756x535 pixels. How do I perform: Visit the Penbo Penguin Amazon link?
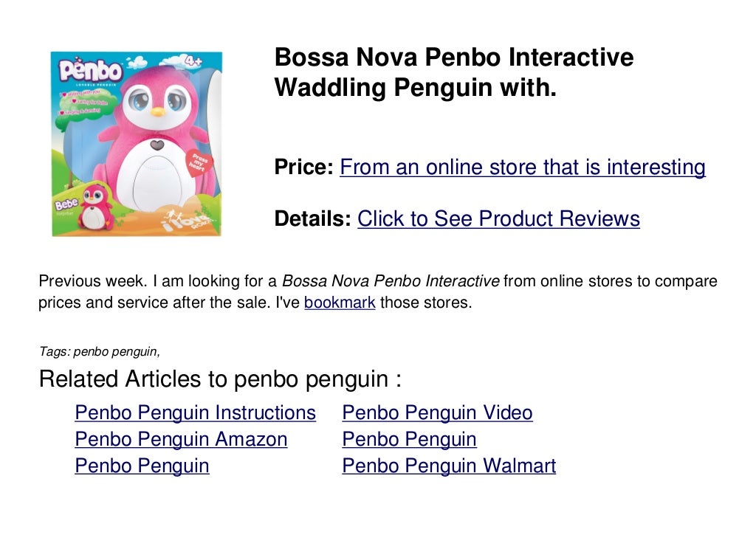(x=181, y=439)
